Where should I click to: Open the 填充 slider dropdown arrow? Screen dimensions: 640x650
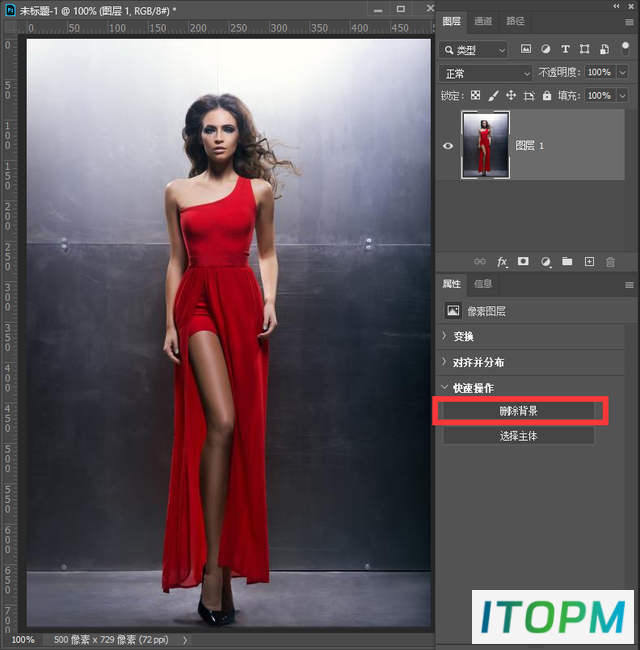pos(623,96)
